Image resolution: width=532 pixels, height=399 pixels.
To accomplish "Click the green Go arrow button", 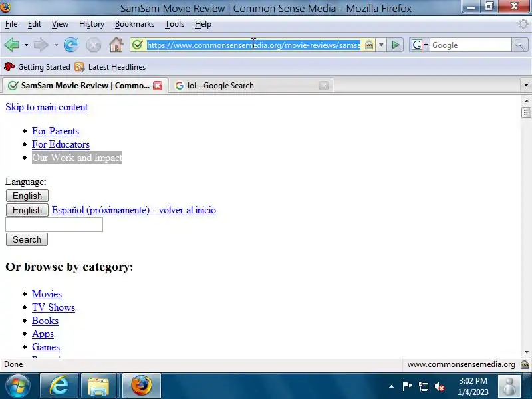I will [395, 45].
